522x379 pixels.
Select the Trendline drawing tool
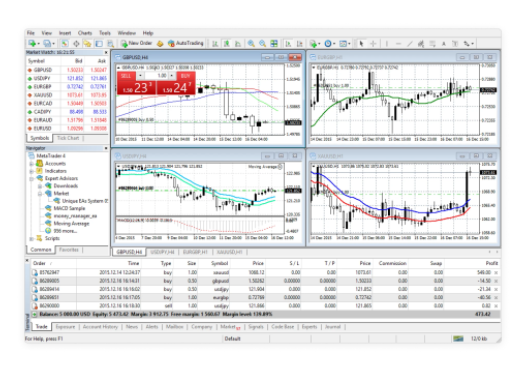(x=410, y=43)
